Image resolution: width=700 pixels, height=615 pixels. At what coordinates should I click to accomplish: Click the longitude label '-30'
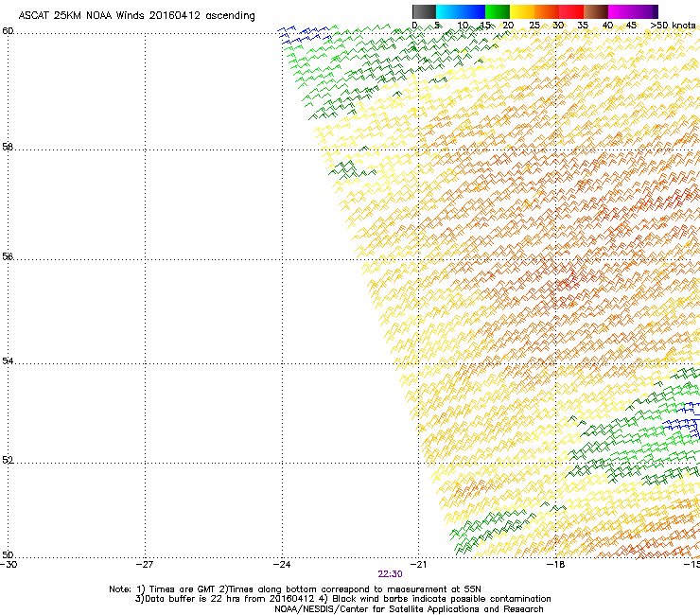tap(9, 565)
